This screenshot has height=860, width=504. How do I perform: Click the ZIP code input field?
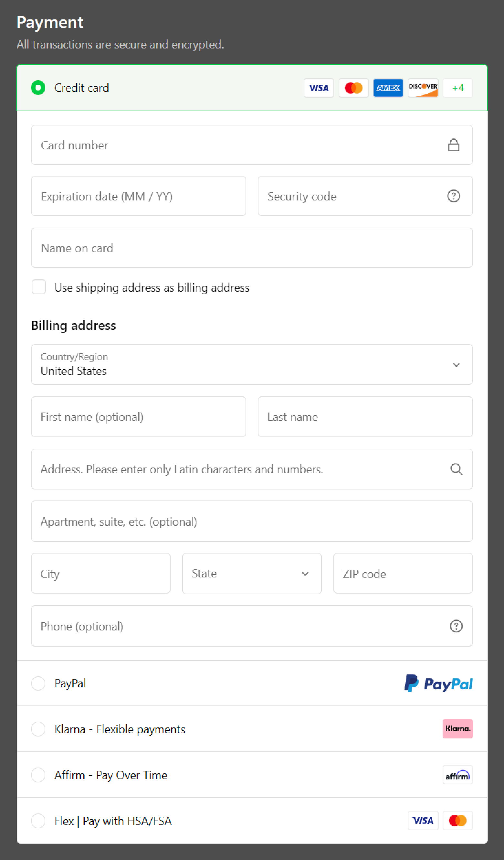(x=403, y=574)
